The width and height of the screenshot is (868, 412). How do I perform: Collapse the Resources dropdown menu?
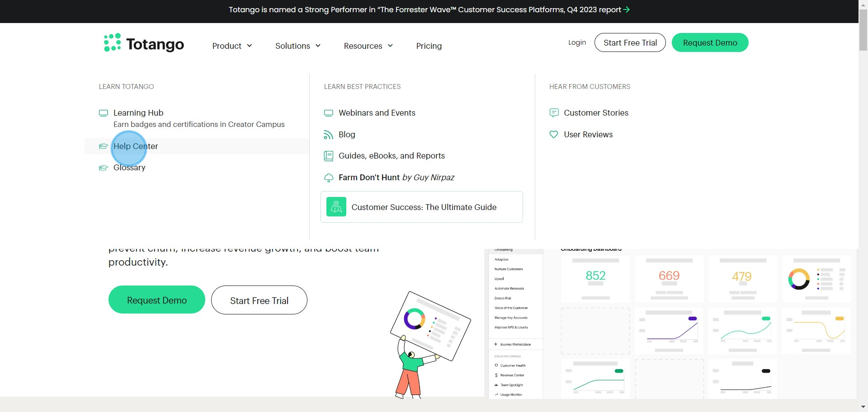(368, 46)
